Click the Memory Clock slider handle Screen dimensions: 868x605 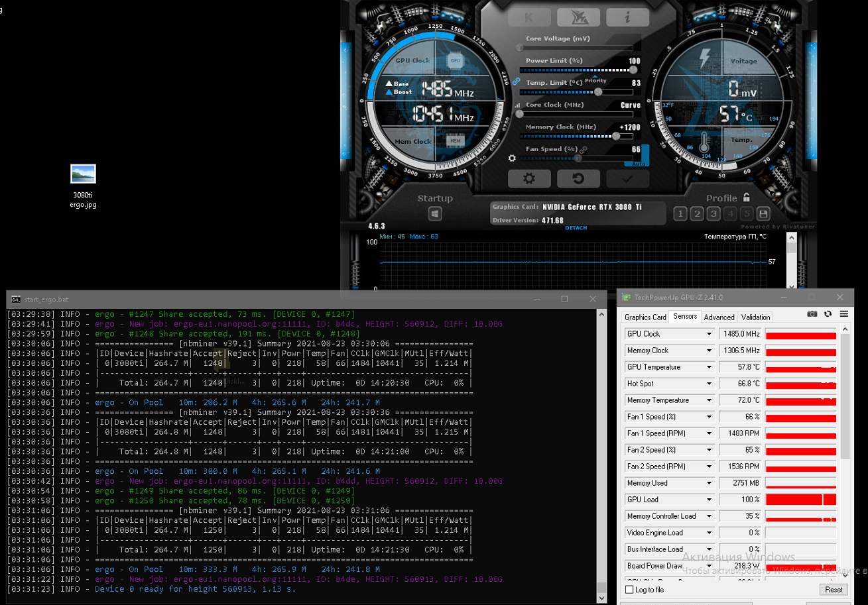(x=617, y=136)
